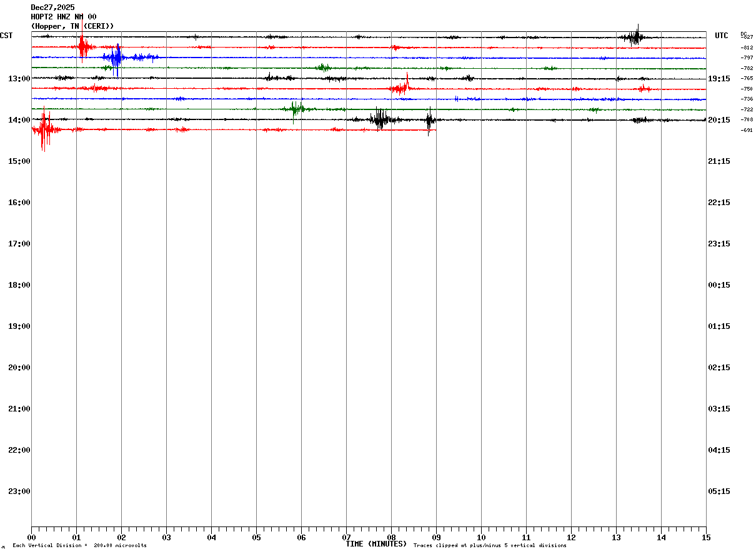
Task: Click the UTC timezone label
Action: pyautogui.click(x=722, y=36)
